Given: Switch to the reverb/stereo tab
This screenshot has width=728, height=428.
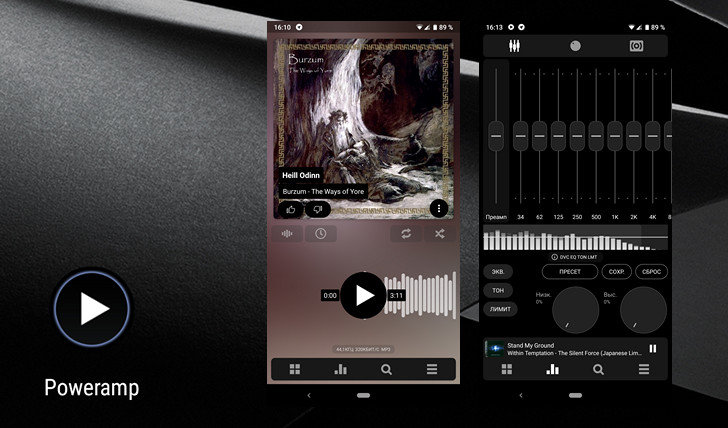Looking at the screenshot, I should [637, 46].
